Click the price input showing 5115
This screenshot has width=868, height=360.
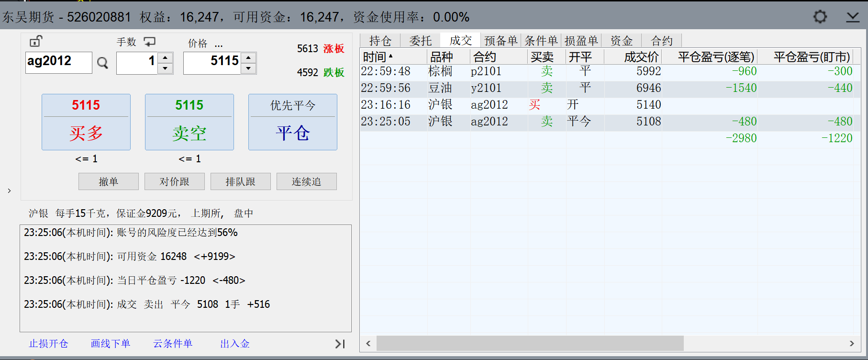click(x=212, y=63)
